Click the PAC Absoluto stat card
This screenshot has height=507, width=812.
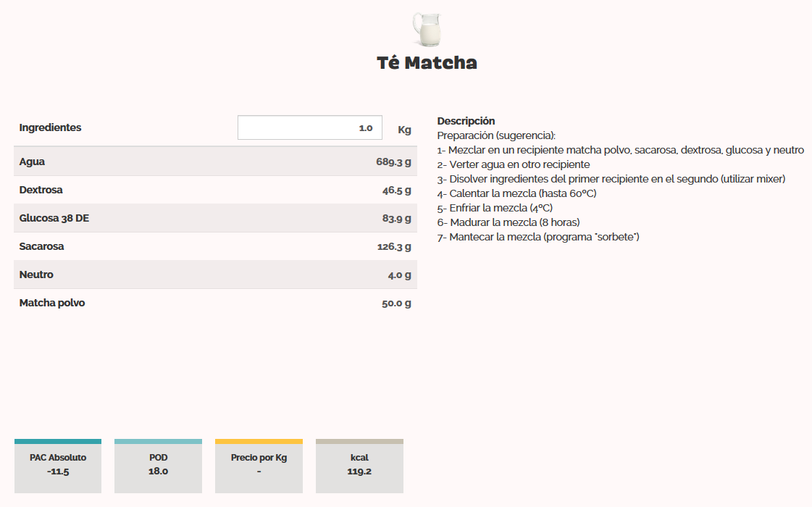coord(58,466)
